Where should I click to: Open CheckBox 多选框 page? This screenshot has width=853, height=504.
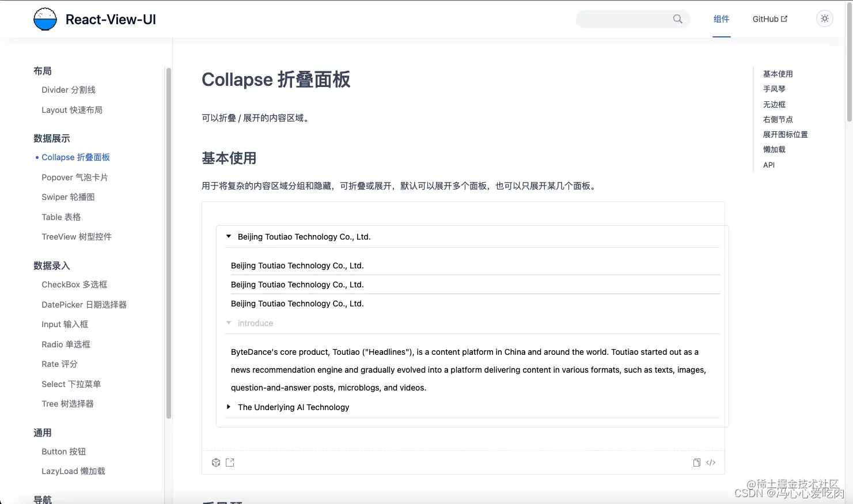click(74, 285)
